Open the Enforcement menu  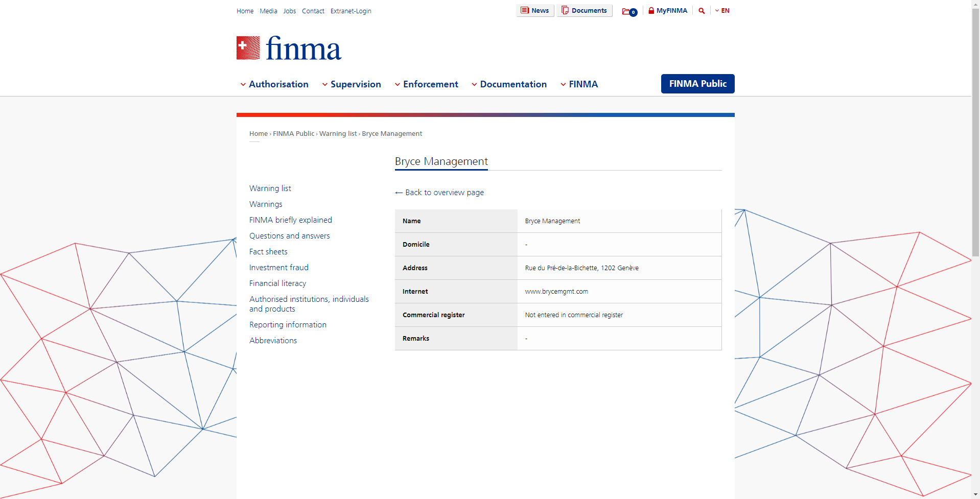(427, 84)
